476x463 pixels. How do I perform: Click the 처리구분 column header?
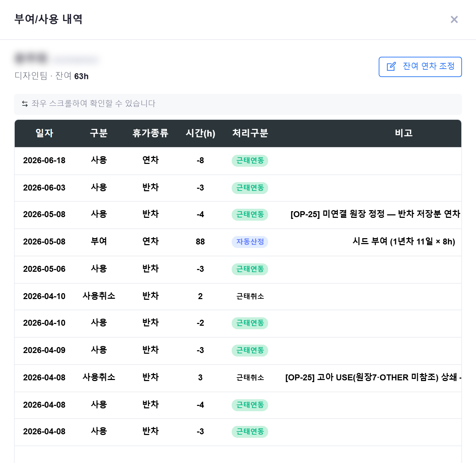pyautogui.click(x=250, y=133)
